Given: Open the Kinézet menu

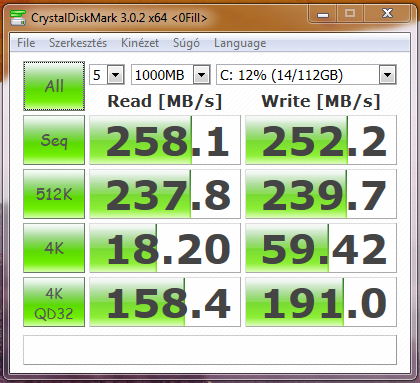Looking at the screenshot, I should (140, 43).
